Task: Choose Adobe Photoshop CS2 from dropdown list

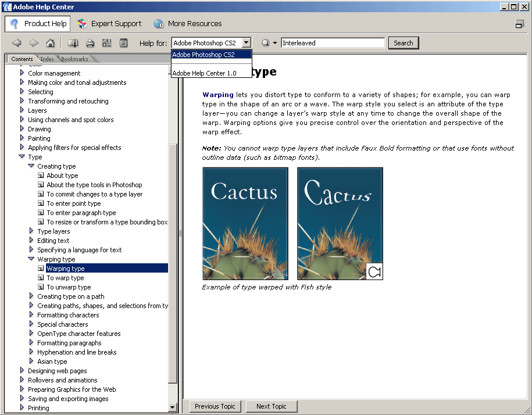Action: click(212, 55)
